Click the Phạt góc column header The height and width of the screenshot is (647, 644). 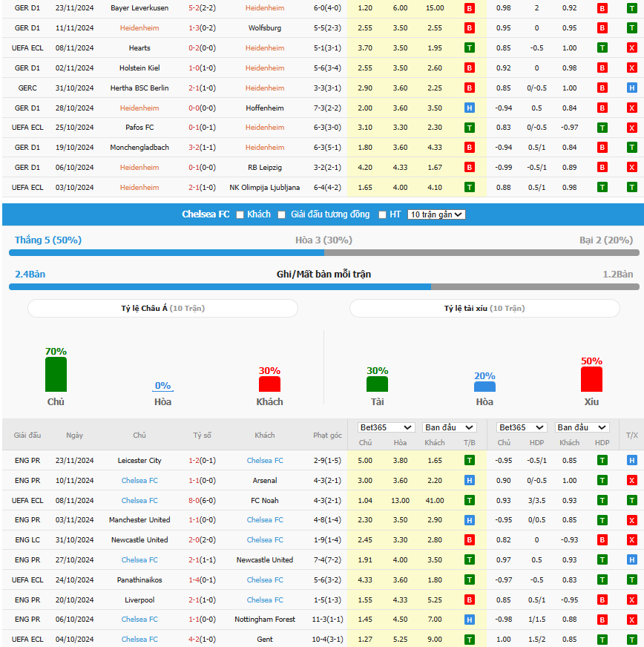click(327, 435)
